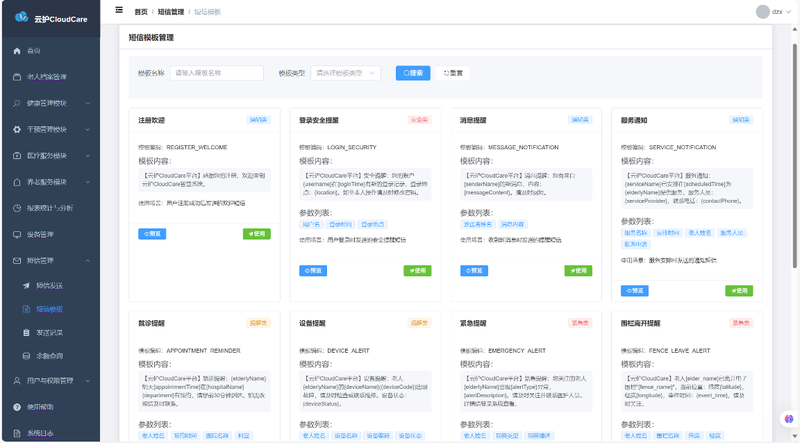Screen dimensions: 800x443
Task: Preview the SERVICE_NOTIFICATION template
Action: 635,291
